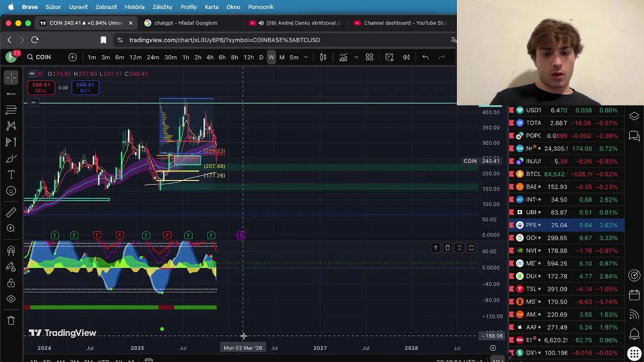Screen dimensions: 644x362
Task: Select the crosshair cursor tool
Action: (x=11, y=77)
